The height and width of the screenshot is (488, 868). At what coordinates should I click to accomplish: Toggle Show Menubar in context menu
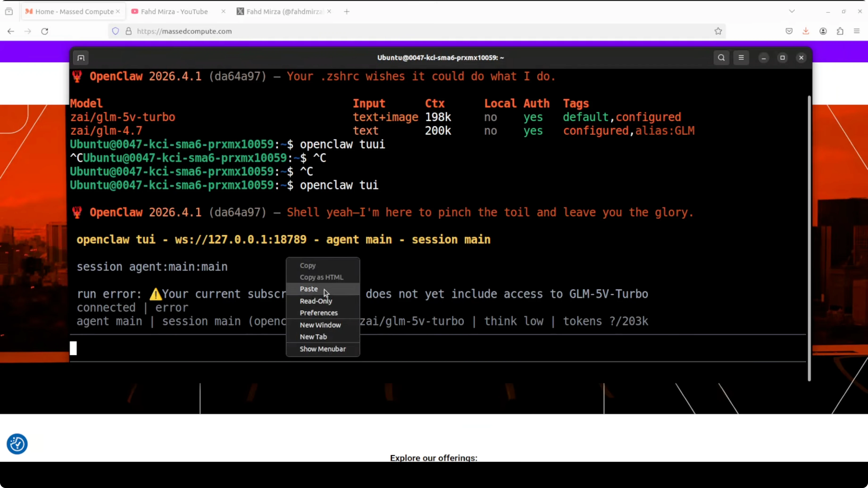click(322, 349)
